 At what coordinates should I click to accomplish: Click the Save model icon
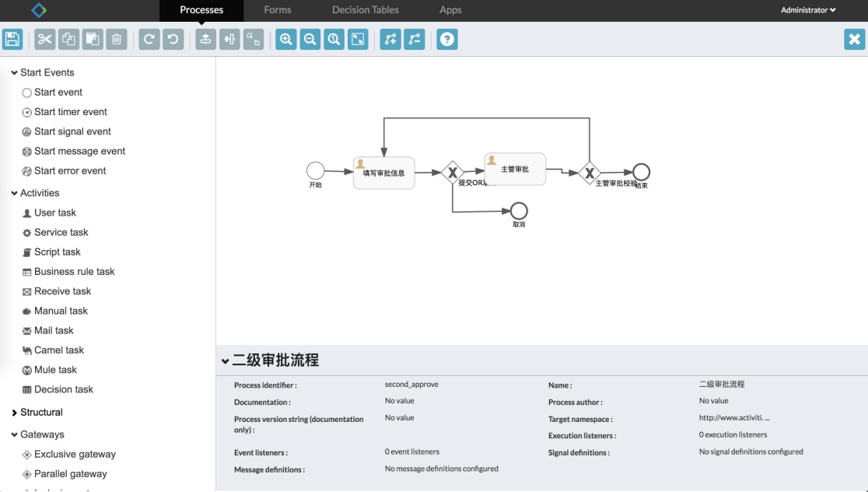click(x=12, y=39)
